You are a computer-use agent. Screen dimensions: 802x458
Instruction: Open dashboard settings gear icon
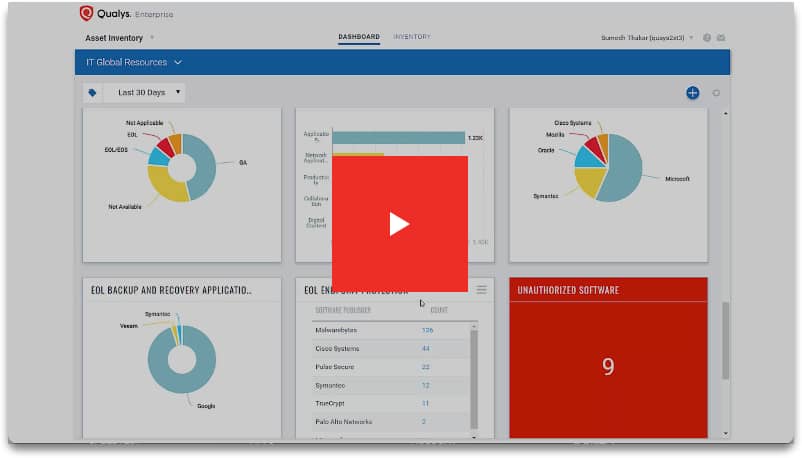pos(716,93)
